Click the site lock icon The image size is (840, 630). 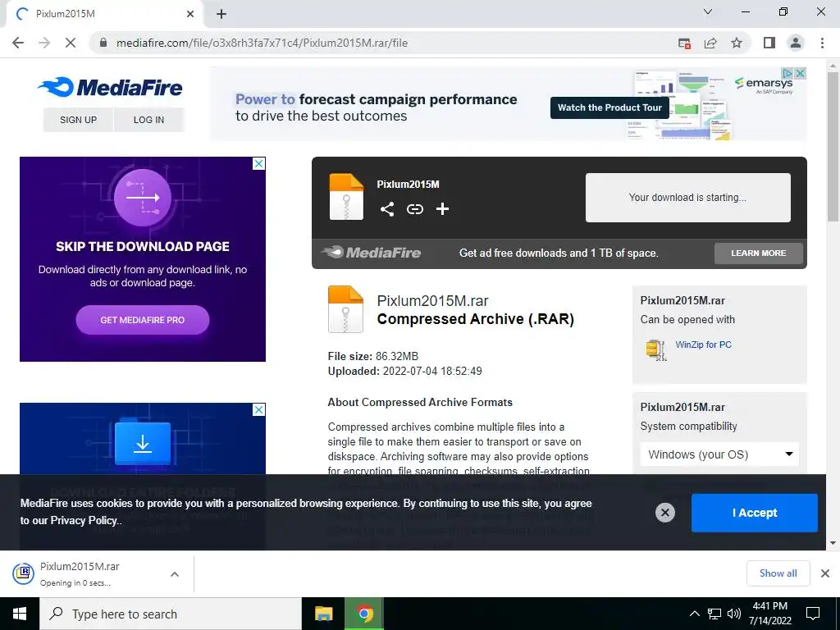pyautogui.click(x=103, y=43)
